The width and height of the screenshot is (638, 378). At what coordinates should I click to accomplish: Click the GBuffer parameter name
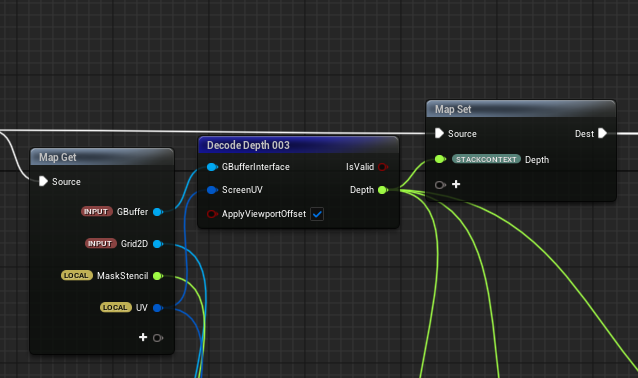point(132,212)
